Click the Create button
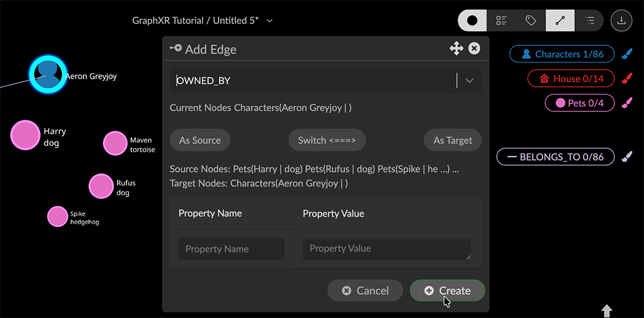This screenshot has height=318, width=644. pos(447,291)
